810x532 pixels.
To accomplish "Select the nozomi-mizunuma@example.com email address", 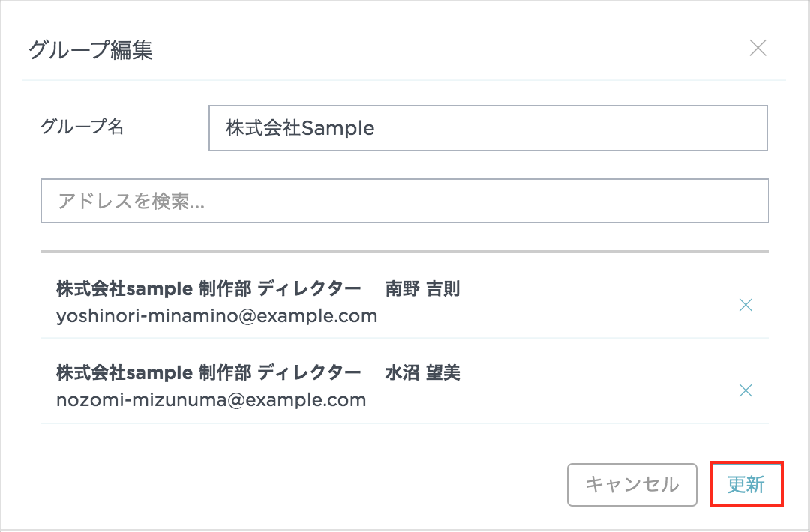I will [x=211, y=400].
